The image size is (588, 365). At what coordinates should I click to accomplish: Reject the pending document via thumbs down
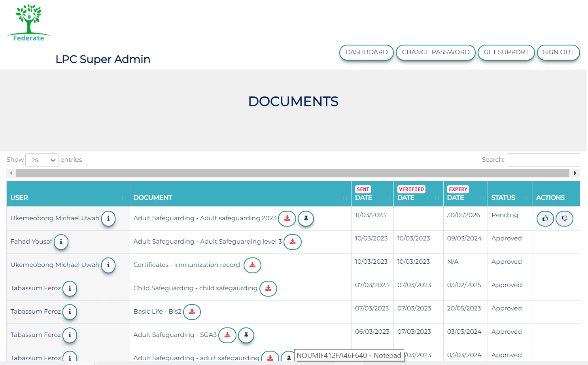tap(564, 218)
